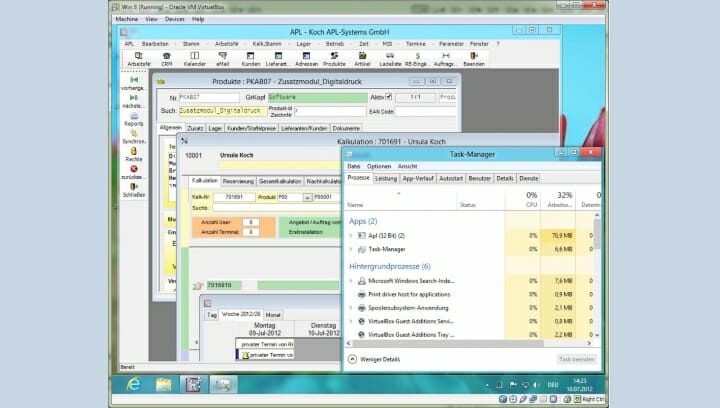Open Rechte lock icon in sidebar
Viewport: 720px width, 408px height.
coord(134,155)
